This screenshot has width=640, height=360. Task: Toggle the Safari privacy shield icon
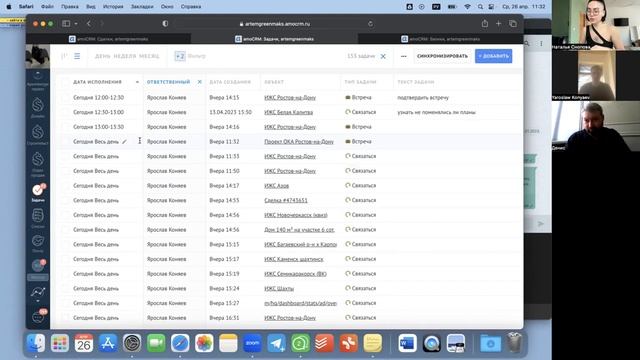(x=165, y=24)
